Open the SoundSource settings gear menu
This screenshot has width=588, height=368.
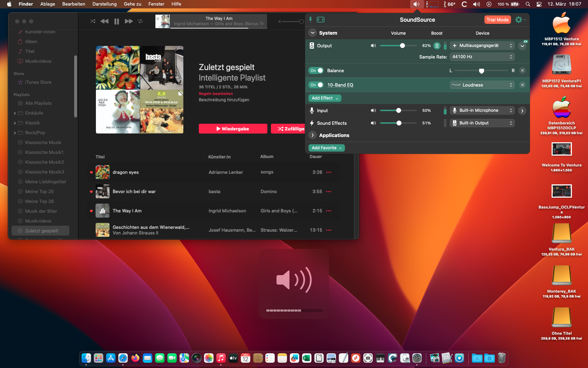pyautogui.click(x=519, y=20)
